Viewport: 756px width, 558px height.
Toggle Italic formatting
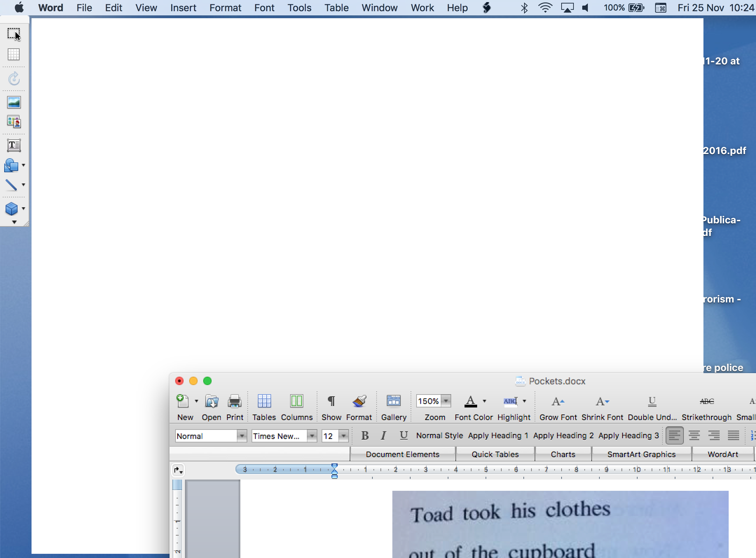[x=384, y=435]
